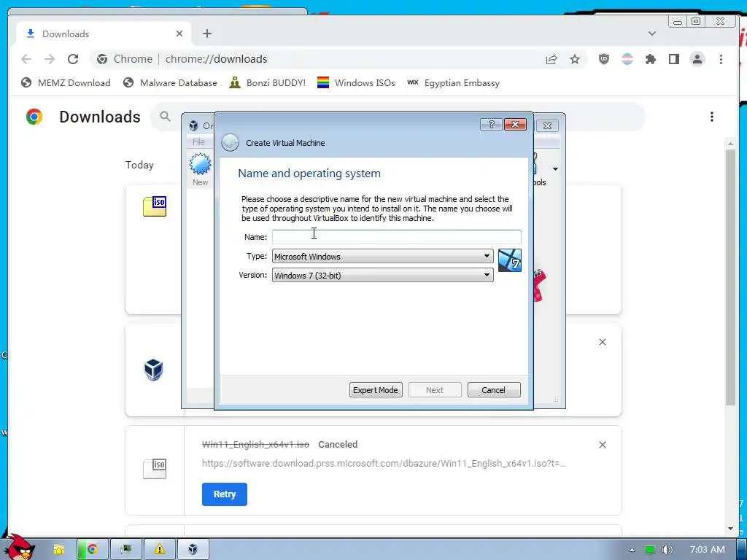
Task: Open the Version dropdown Windows 7 (32-bit)
Action: pos(382,275)
